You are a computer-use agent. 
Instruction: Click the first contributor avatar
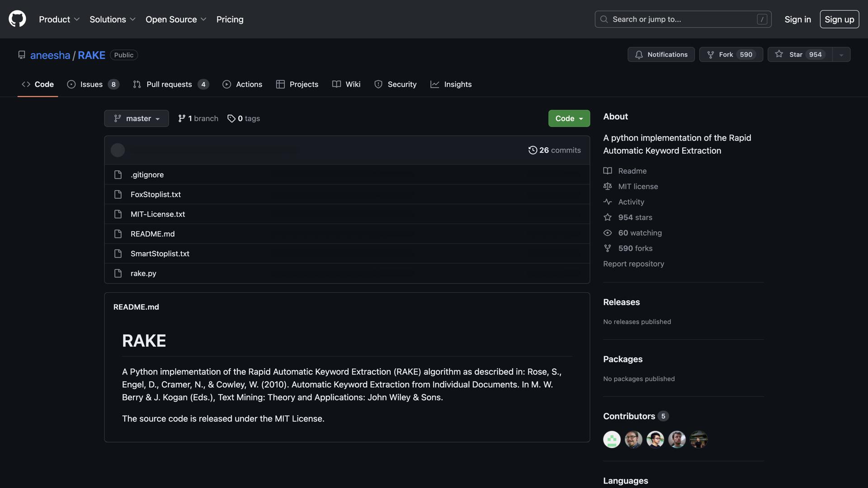click(612, 439)
